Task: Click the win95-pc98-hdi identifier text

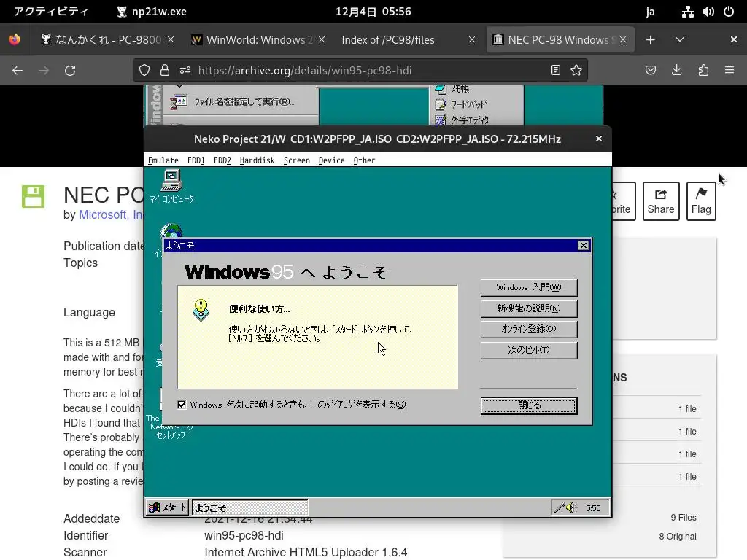Action: pyautogui.click(x=244, y=535)
